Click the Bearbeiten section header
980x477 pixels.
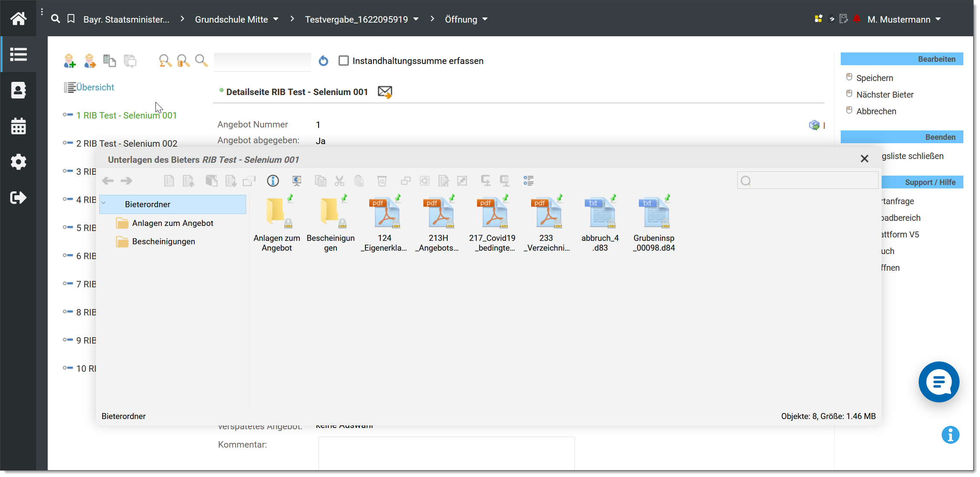(x=902, y=59)
